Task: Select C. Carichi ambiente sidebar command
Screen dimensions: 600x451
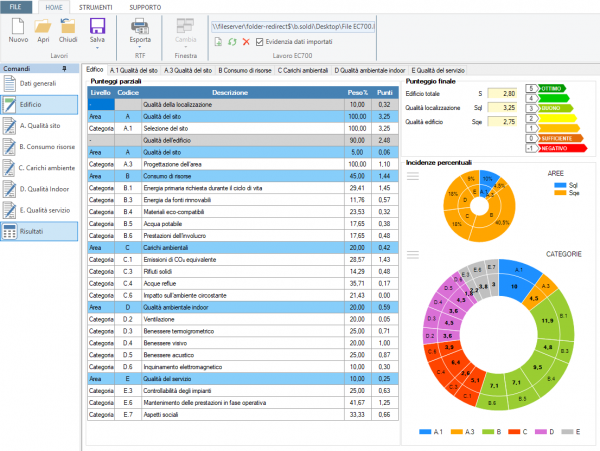Action: tap(39, 168)
